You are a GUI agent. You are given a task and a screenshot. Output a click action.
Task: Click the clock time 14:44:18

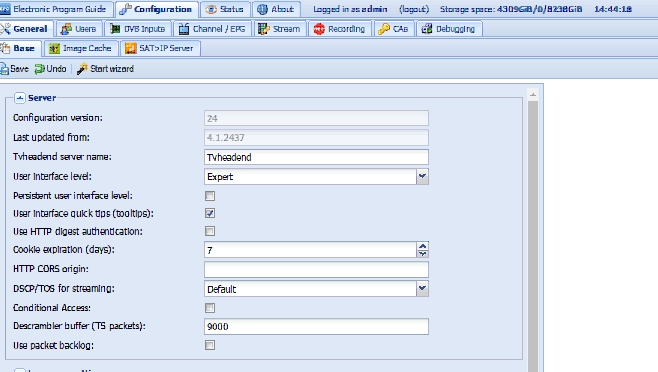coord(613,9)
